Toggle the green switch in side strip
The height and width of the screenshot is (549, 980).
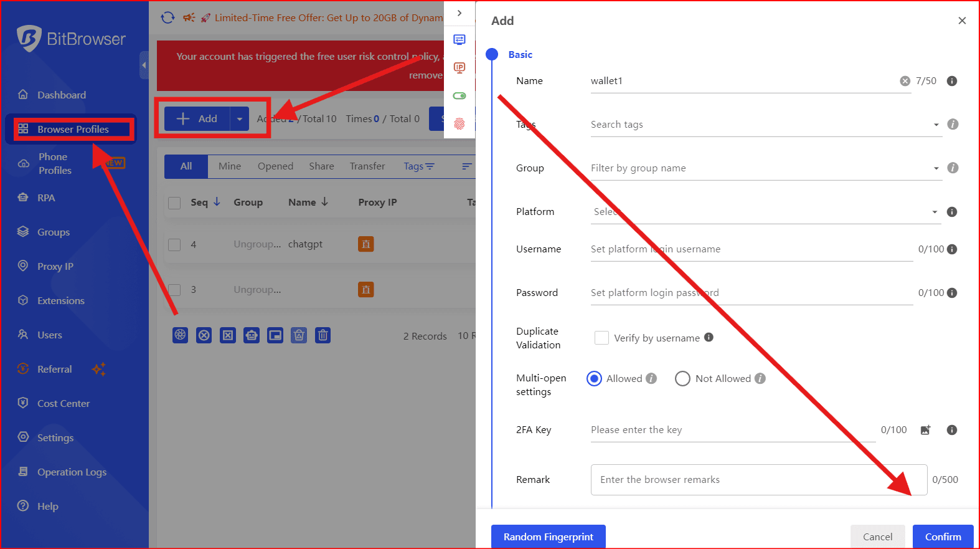[459, 96]
